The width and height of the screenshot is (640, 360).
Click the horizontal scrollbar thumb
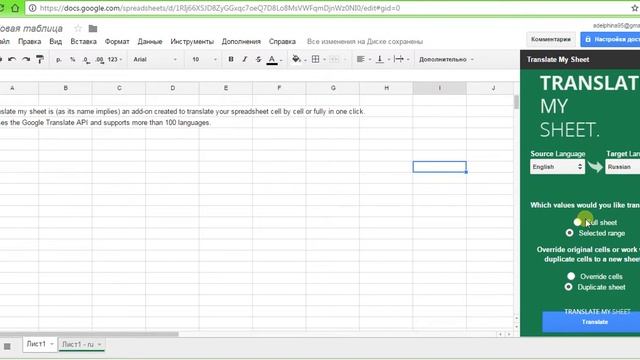point(89,334)
